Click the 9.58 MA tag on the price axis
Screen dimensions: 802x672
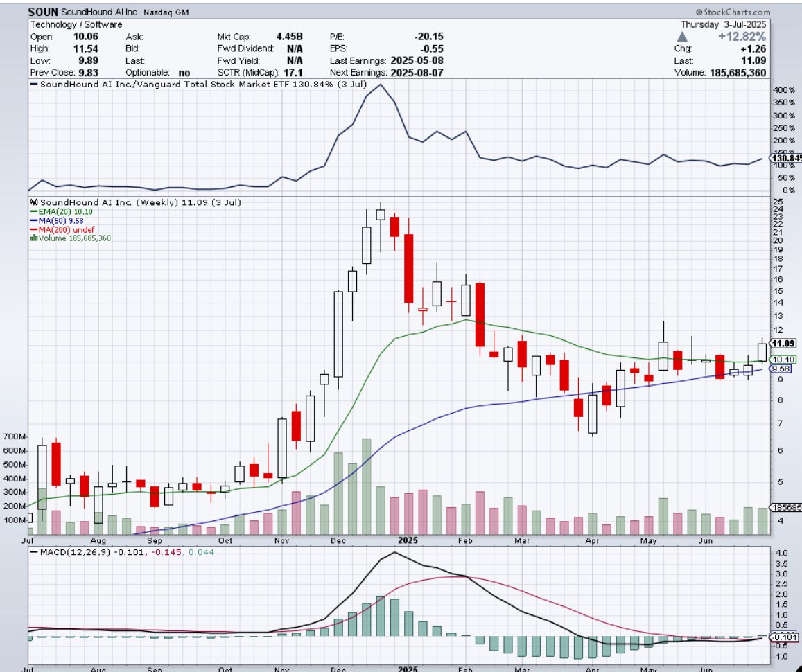pos(781,369)
